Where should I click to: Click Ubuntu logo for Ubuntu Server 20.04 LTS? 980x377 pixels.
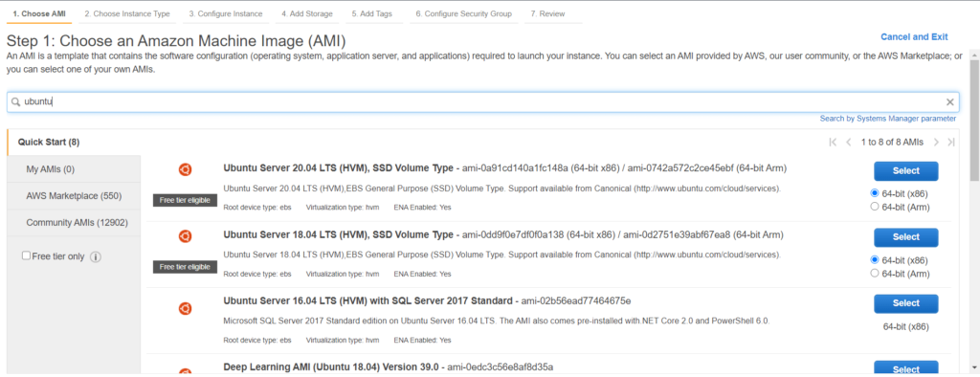pyautogui.click(x=185, y=169)
